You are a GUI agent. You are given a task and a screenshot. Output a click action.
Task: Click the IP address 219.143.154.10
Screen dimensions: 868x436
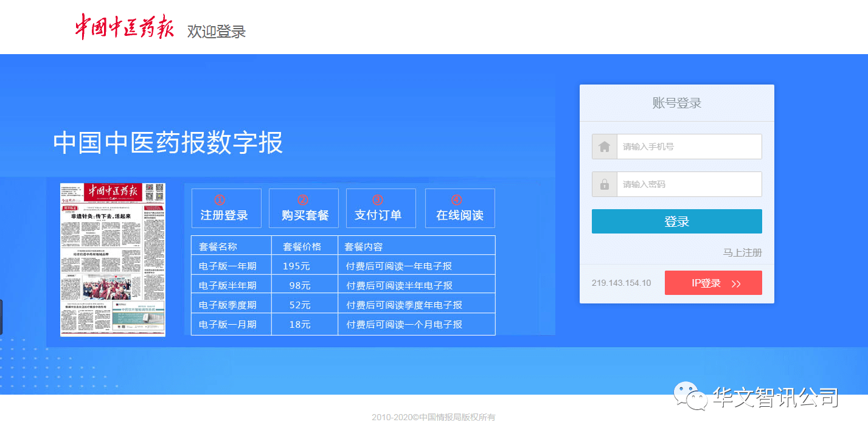click(x=621, y=283)
